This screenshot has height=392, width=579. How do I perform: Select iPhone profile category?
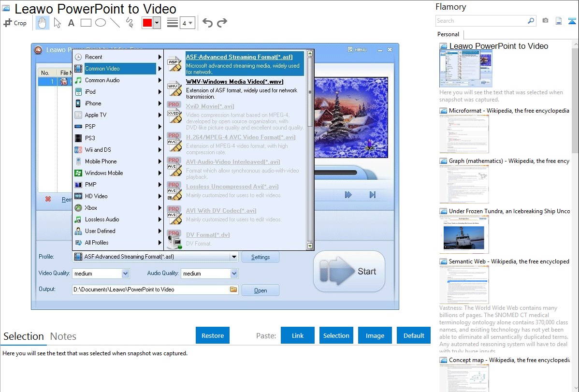(x=118, y=103)
